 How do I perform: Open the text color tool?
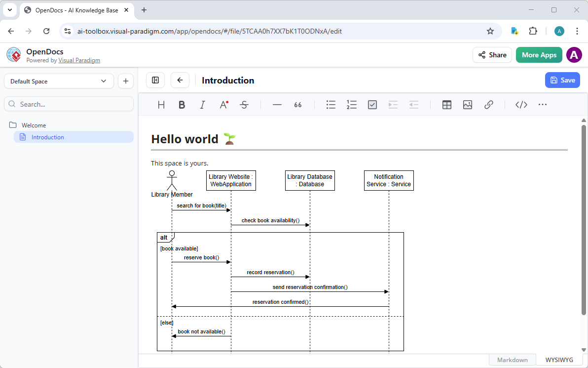pos(223,104)
